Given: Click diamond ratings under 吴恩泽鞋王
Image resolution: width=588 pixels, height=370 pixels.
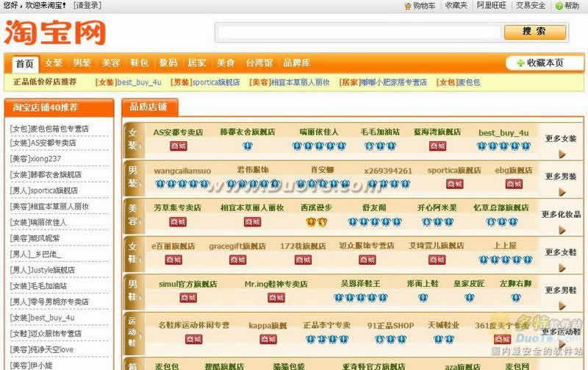Looking at the screenshot, I should (x=361, y=298).
